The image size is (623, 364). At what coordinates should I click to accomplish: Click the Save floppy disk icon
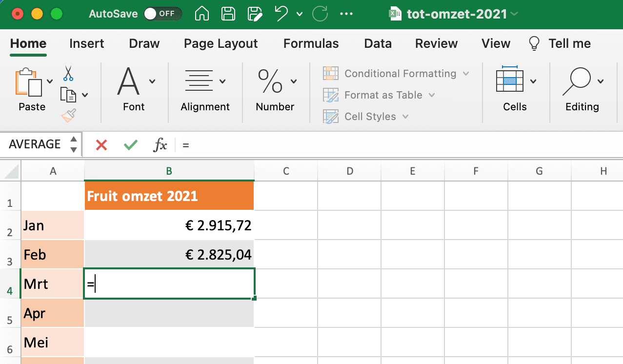[228, 14]
